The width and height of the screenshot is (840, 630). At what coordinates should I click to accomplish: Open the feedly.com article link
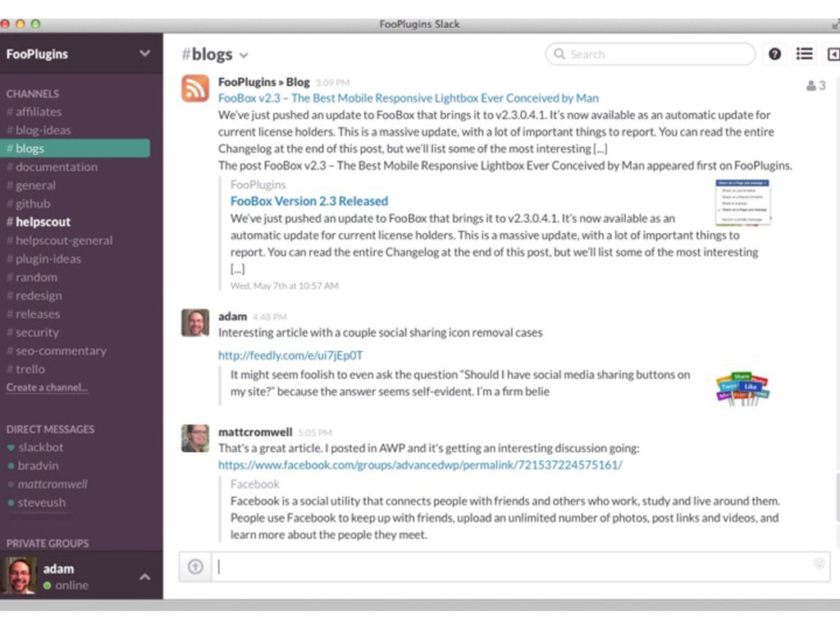click(x=290, y=355)
